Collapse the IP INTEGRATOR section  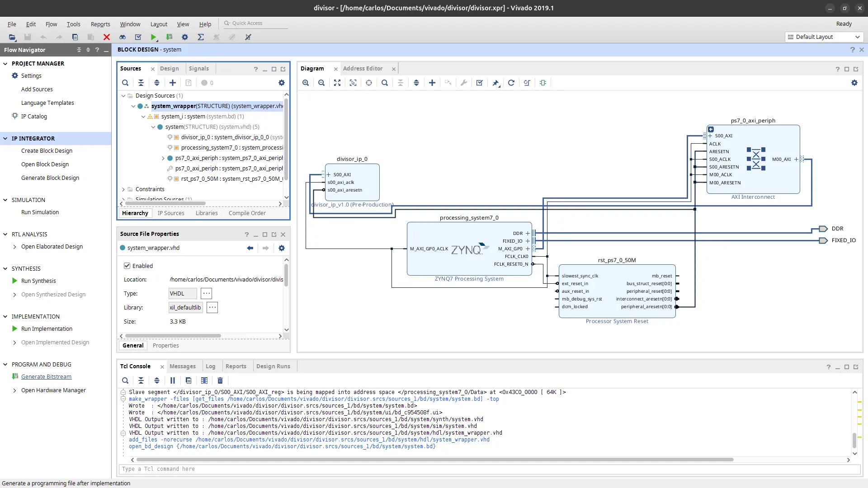point(5,139)
